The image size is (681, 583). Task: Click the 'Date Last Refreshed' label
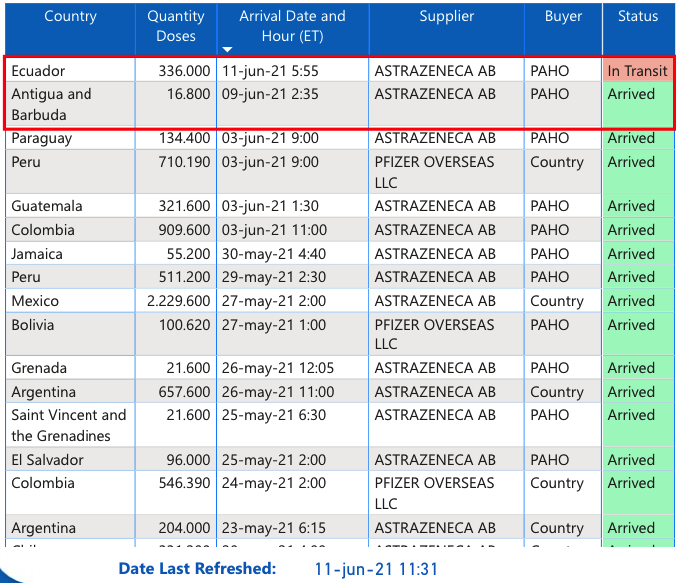[x=197, y=569]
